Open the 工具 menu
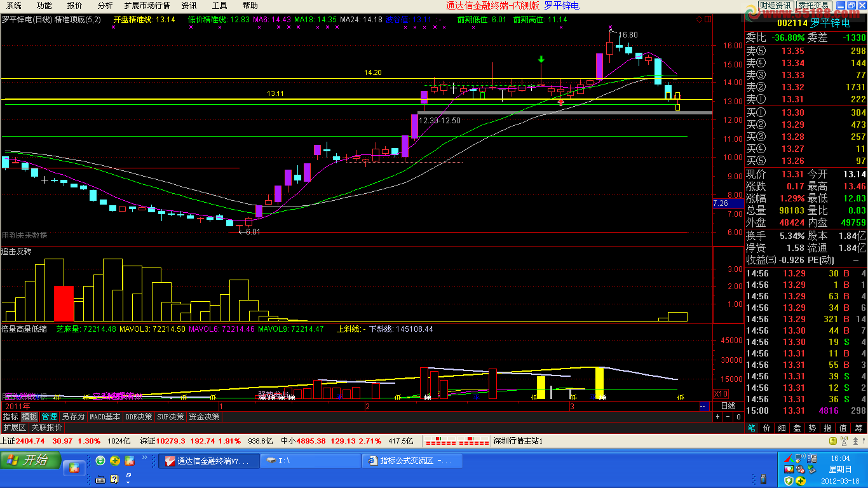 (220, 5)
